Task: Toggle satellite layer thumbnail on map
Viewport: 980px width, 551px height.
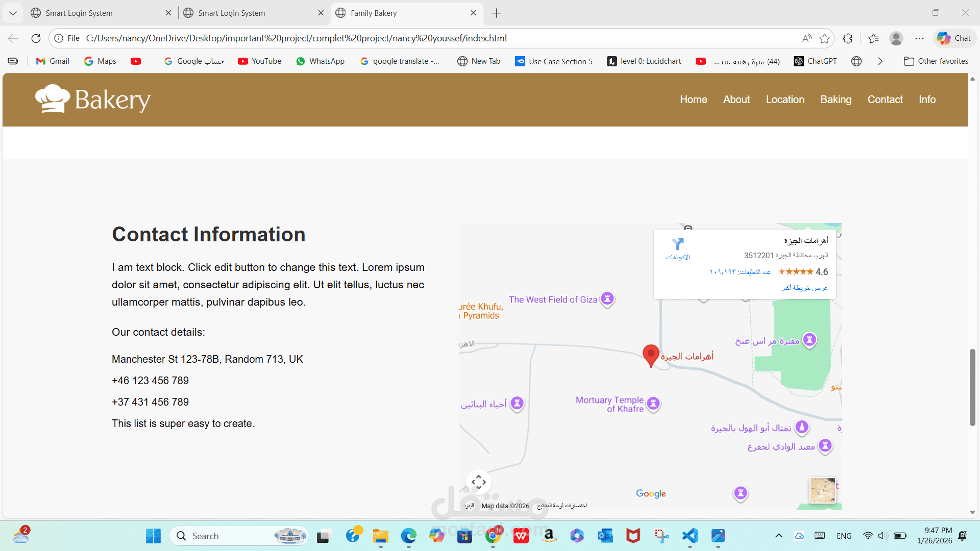Action: point(822,490)
